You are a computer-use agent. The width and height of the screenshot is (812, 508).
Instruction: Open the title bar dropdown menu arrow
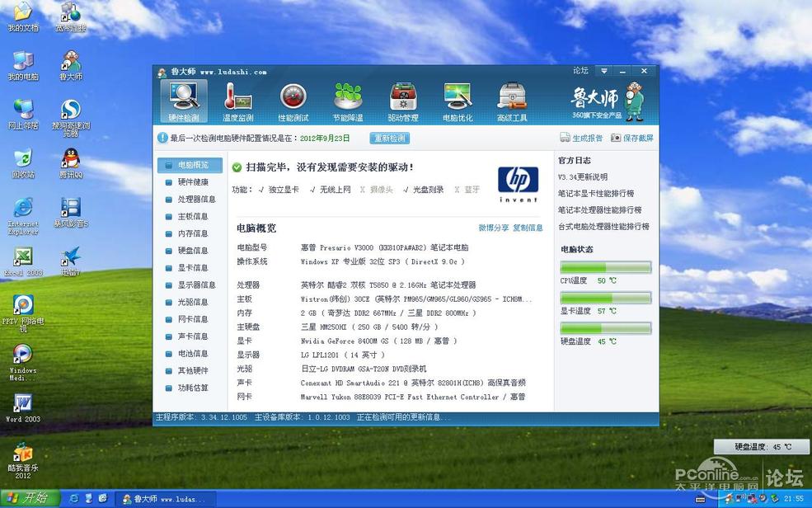603,71
